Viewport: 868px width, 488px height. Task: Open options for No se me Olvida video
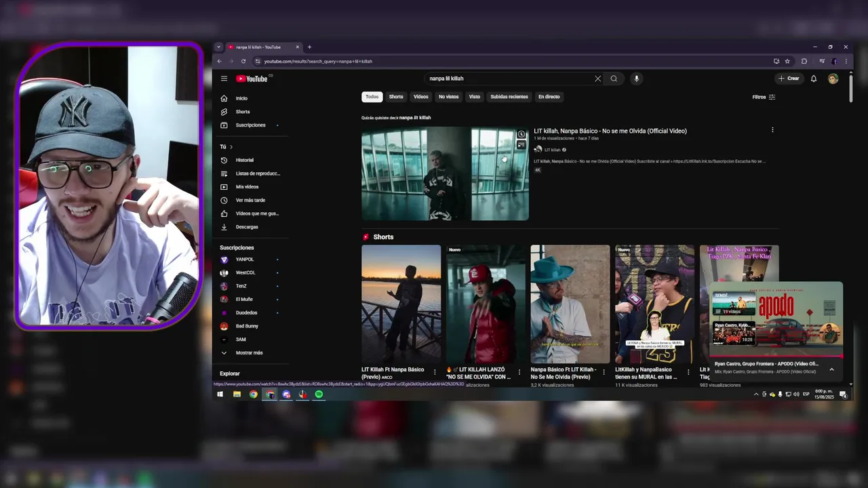(772, 130)
